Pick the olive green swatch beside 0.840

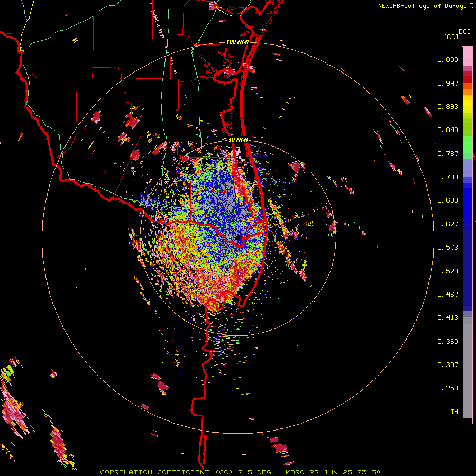point(467,126)
